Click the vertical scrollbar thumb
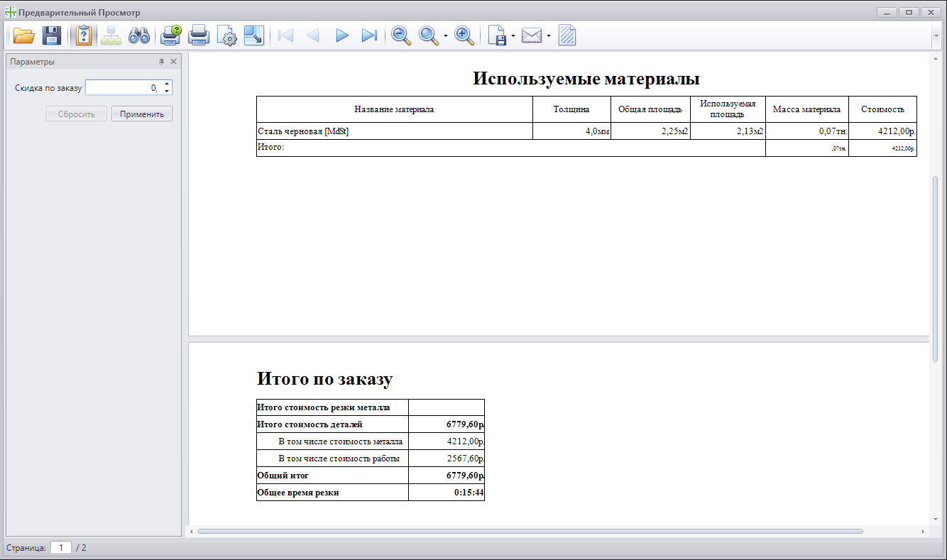The width and height of the screenshot is (947, 560). pos(935,268)
